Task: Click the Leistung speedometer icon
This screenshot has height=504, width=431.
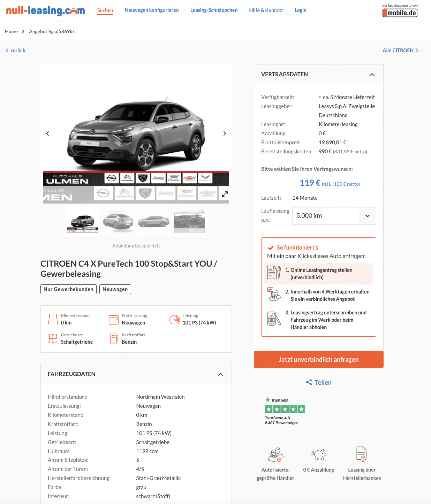Action: click(174, 319)
